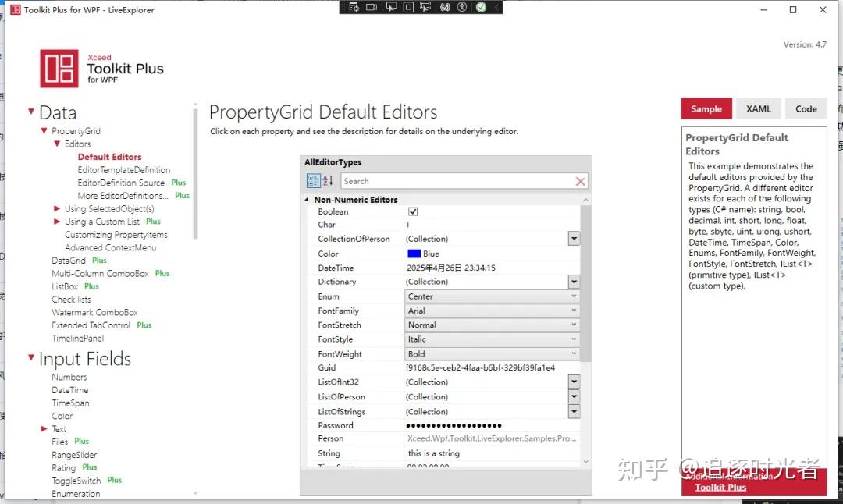Collapse the Data section in the sidebar
This screenshot has height=504, width=843.
pos(30,112)
